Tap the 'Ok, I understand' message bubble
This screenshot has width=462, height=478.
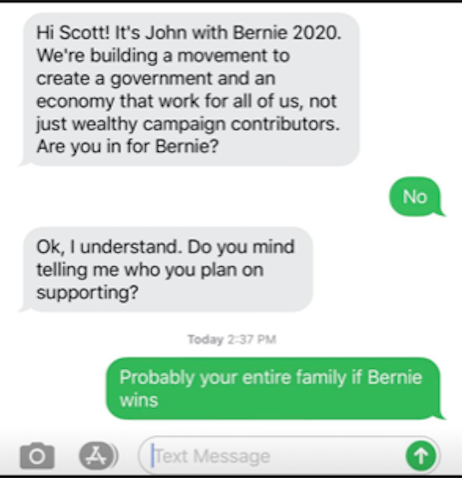[x=167, y=270]
